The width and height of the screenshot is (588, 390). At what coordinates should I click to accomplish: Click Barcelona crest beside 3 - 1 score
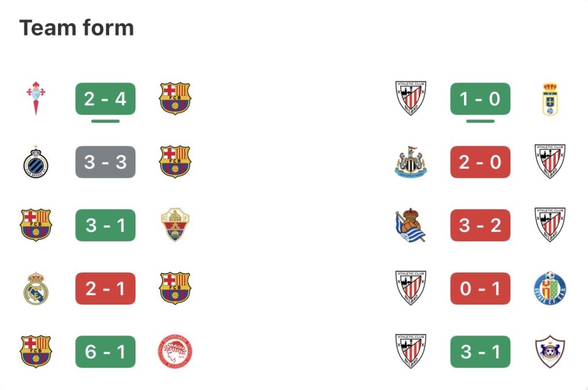(36, 225)
